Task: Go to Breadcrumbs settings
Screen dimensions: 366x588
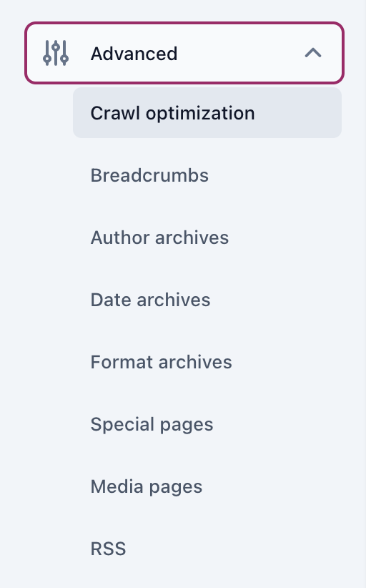Action: pos(207,175)
